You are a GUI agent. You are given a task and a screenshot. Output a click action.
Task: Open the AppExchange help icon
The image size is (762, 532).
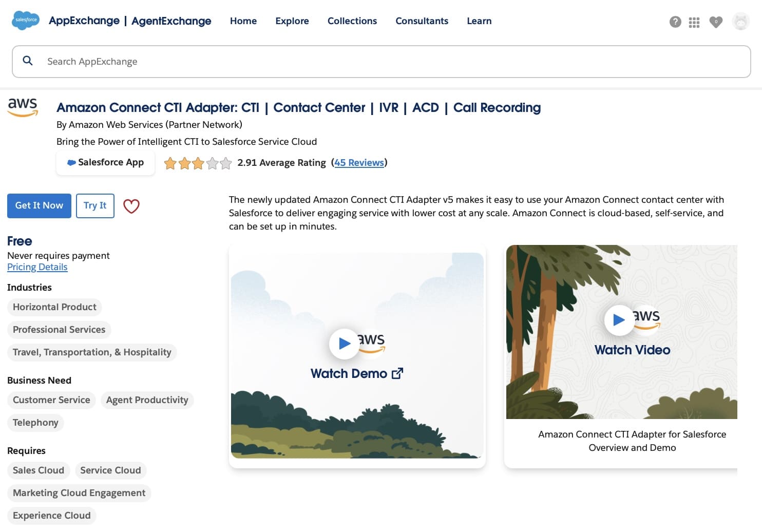[x=675, y=22]
